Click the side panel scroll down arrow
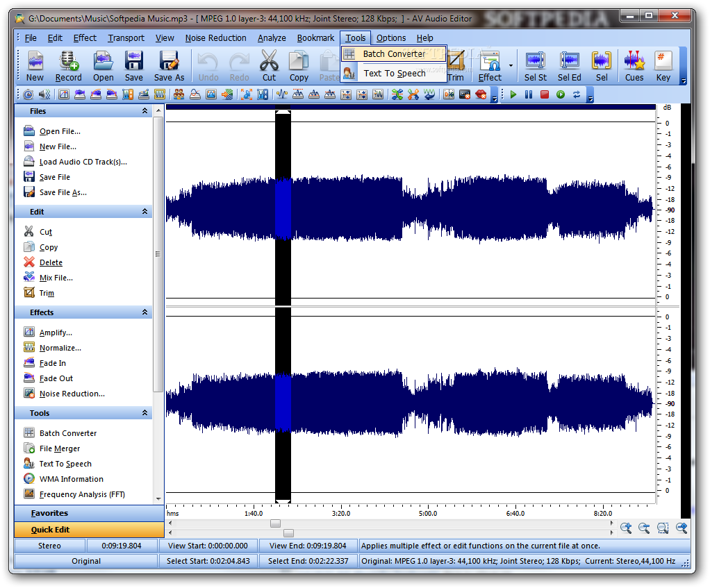The image size is (710, 588). click(158, 499)
